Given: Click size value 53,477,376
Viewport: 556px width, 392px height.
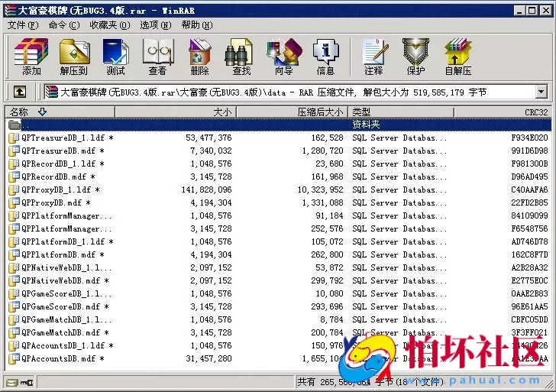Looking at the screenshot, I should click(x=208, y=138).
